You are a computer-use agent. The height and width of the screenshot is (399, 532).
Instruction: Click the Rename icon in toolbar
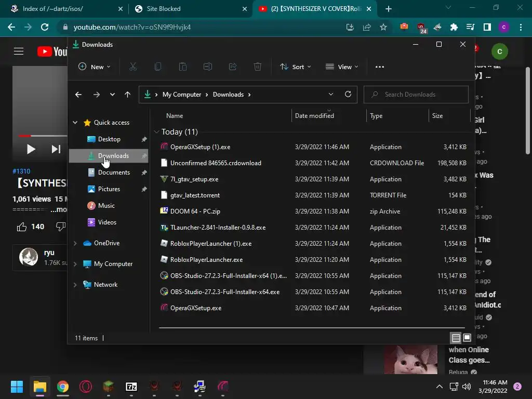click(x=208, y=67)
